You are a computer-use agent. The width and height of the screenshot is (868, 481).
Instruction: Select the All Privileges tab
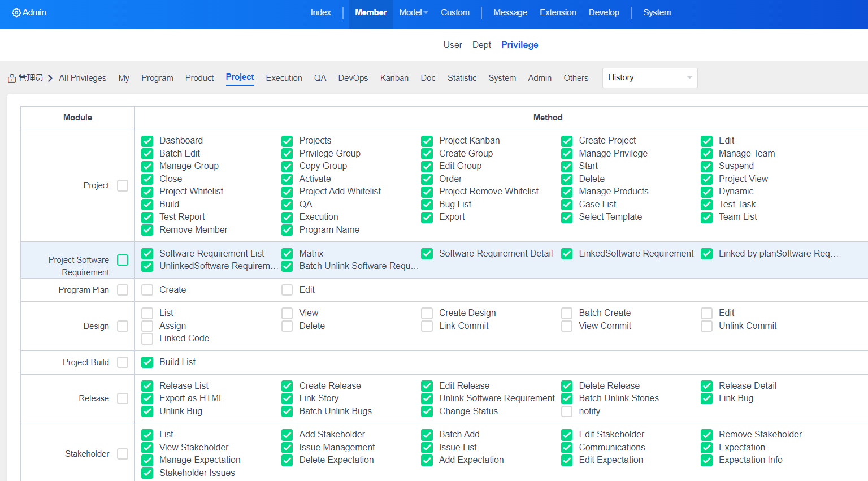coord(83,78)
